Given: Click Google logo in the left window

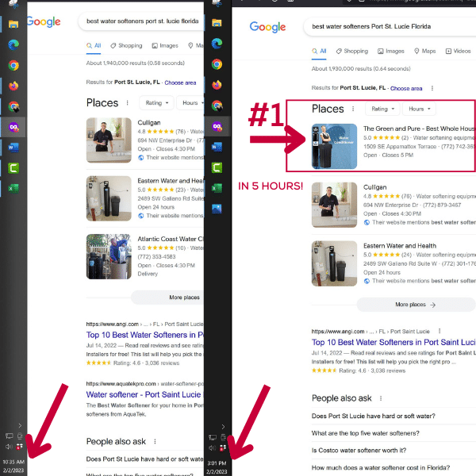Looking at the screenshot, I should [x=44, y=22].
